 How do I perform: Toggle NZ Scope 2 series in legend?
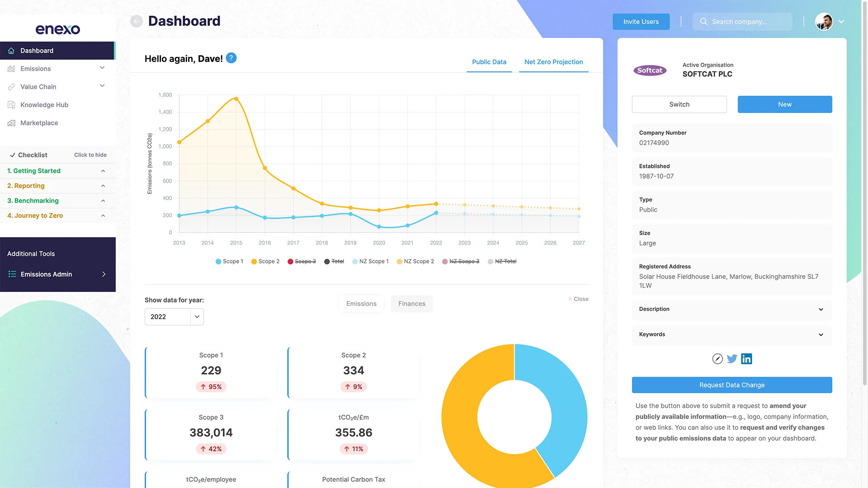click(x=415, y=261)
